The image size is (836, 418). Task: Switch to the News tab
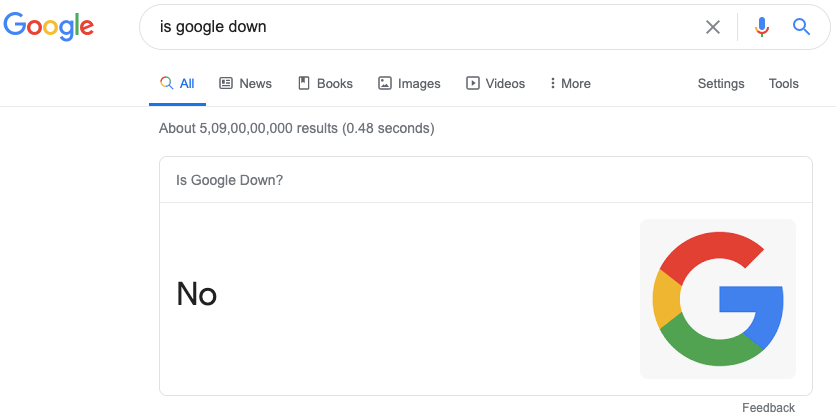click(x=246, y=84)
